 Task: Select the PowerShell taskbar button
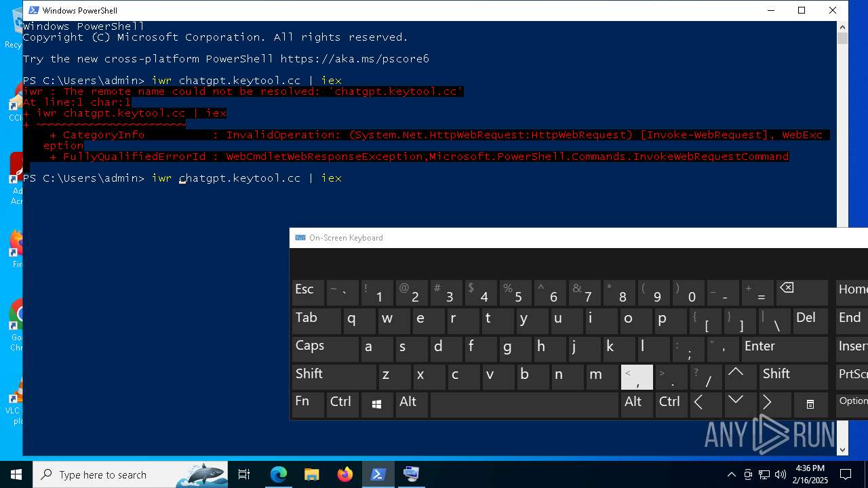[x=378, y=474]
